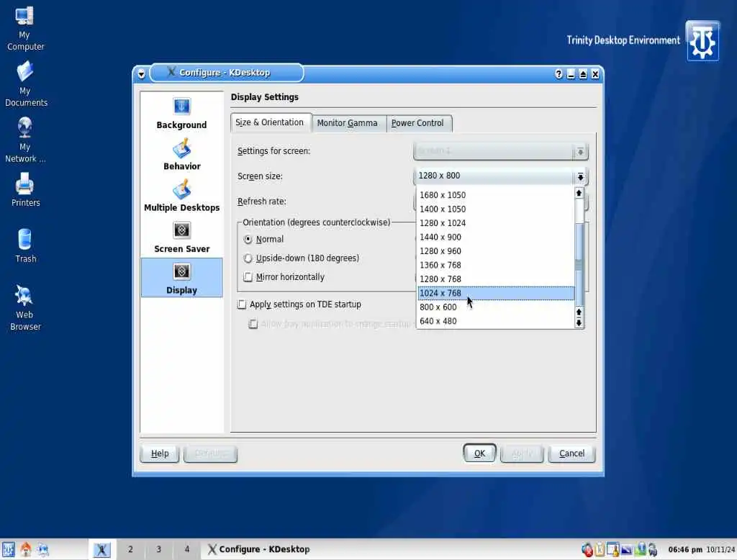Open My Documents desktop icon
Screen dimensions: 737x560
(x=25, y=85)
